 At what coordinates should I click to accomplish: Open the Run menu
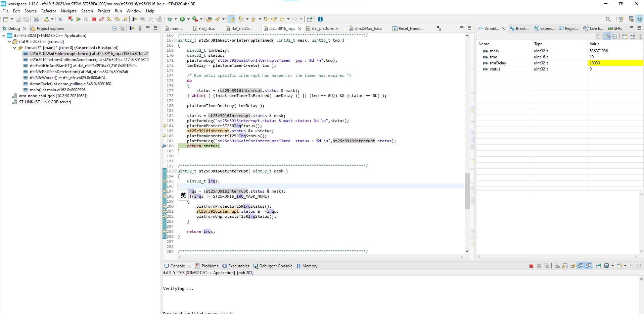[x=118, y=11]
